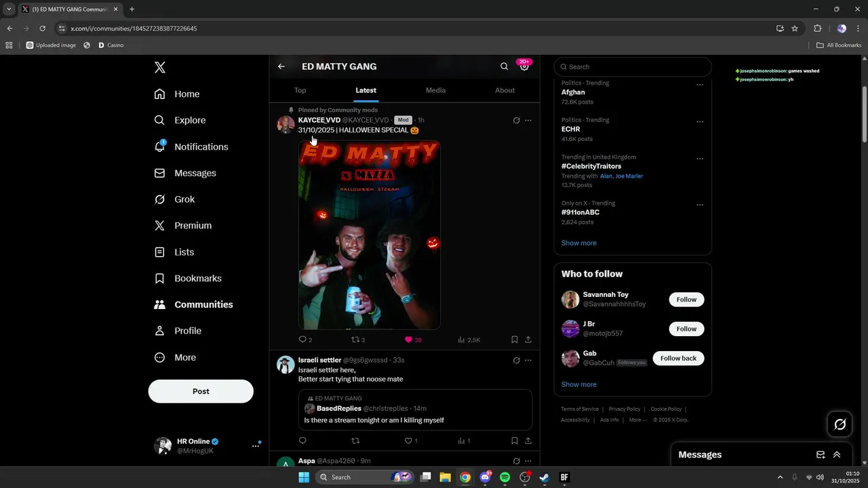The image size is (868, 488).
Task: Follow back Gab
Action: click(x=678, y=359)
